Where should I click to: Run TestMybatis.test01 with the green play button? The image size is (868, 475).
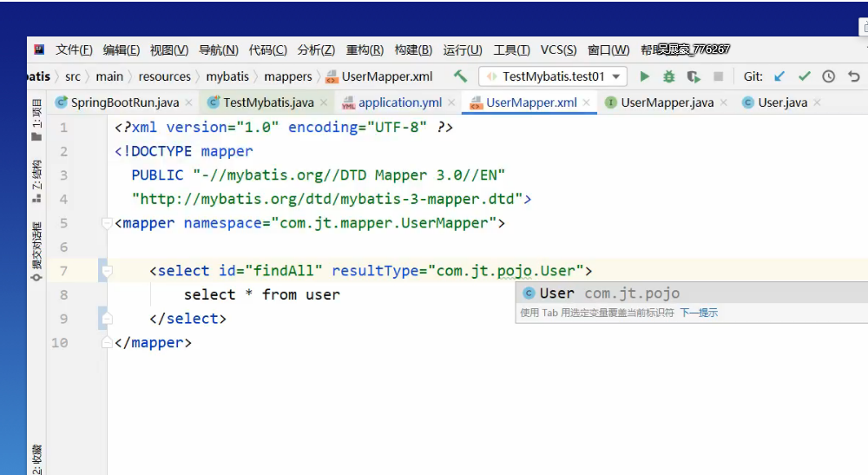(x=644, y=76)
